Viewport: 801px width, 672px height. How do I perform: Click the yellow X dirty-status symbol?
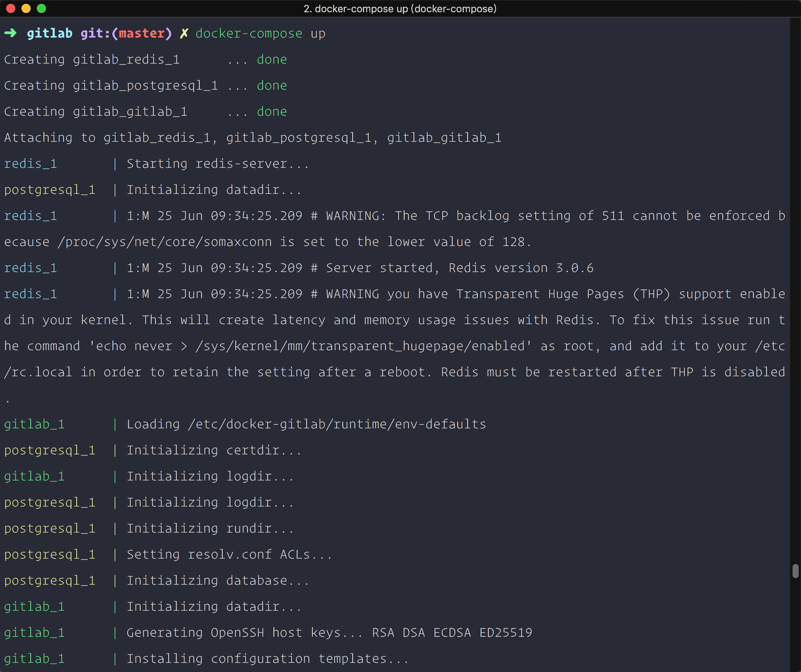[184, 33]
